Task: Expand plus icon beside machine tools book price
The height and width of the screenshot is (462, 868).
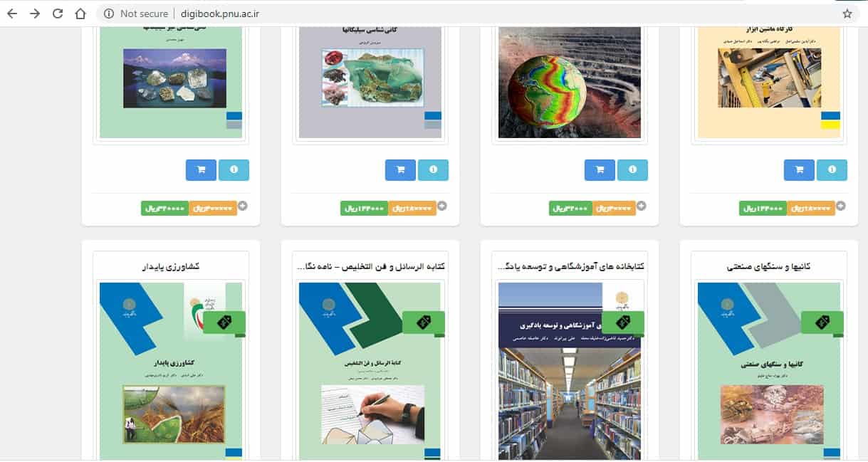Action: tap(841, 206)
